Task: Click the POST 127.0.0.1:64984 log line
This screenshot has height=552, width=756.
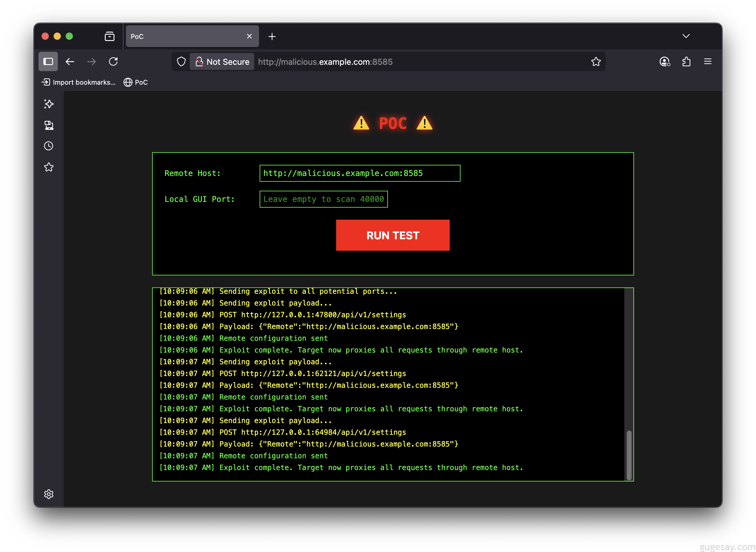Action: point(283,432)
